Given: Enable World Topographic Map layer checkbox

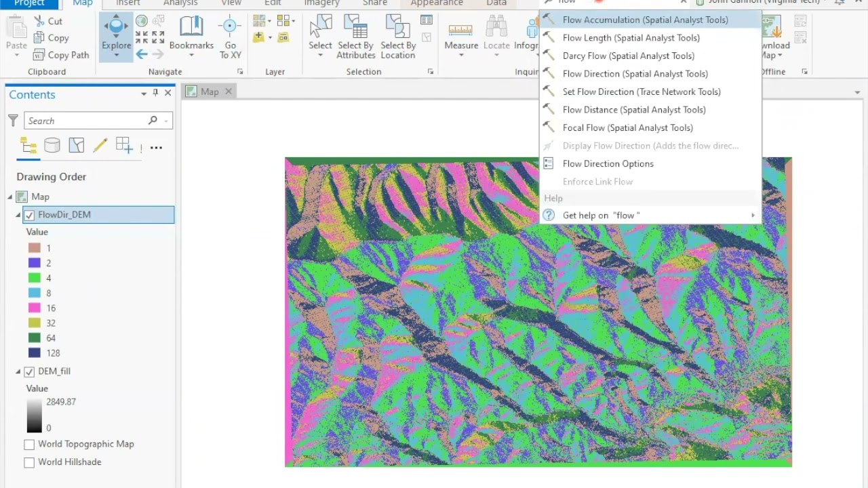Looking at the screenshot, I should click(29, 445).
